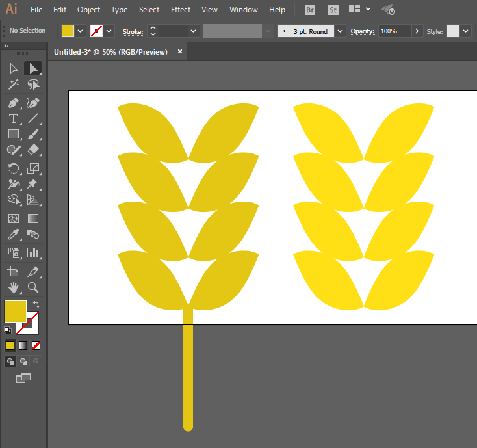Select the Zoom tool
The image size is (477, 448).
[33, 287]
